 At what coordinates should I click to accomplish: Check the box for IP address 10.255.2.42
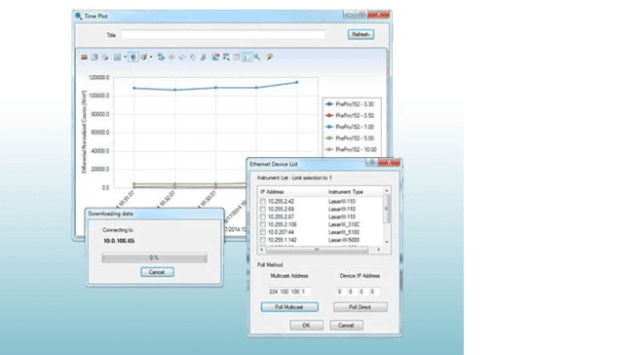point(263,202)
